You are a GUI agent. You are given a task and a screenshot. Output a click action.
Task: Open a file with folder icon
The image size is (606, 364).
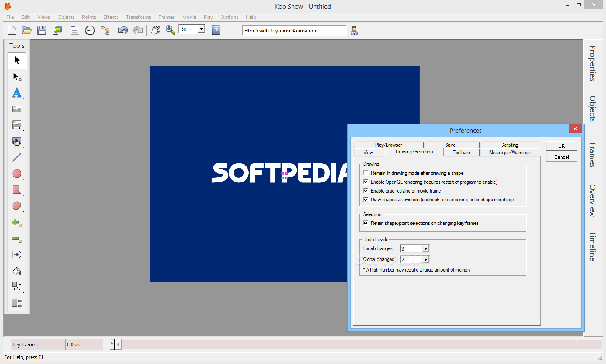tap(27, 30)
